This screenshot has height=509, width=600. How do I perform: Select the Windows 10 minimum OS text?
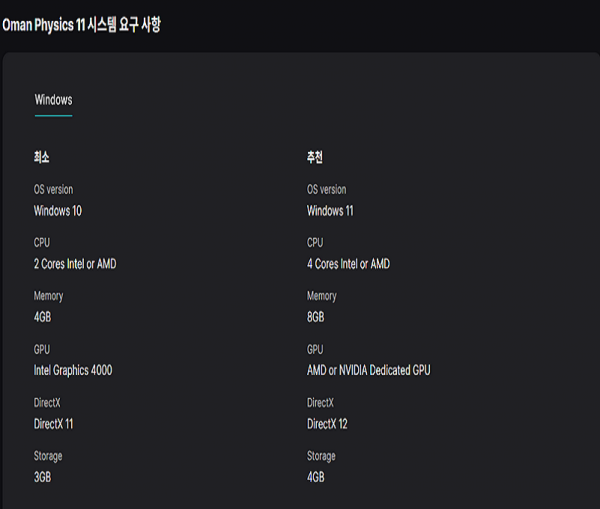pos(58,211)
